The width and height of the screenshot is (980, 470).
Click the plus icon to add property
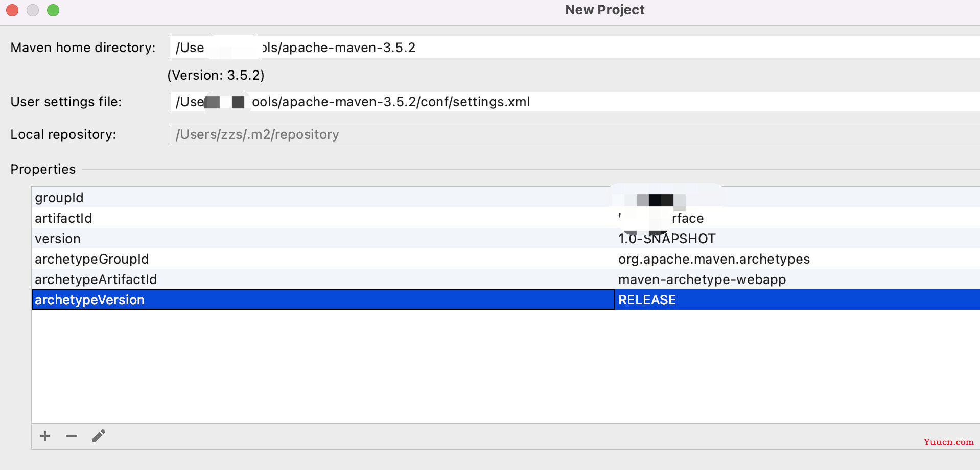[x=45, y=436]
